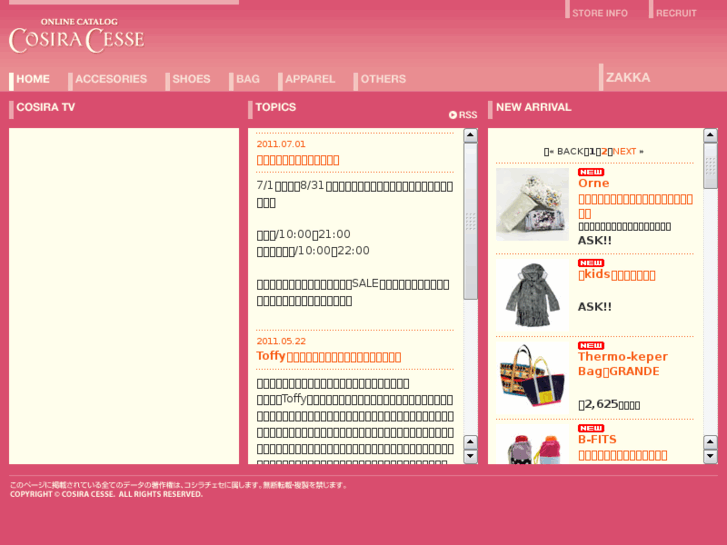Click Topics bottom up-arrow button
The width and height of the screenshot is (727, 545).
471,442
